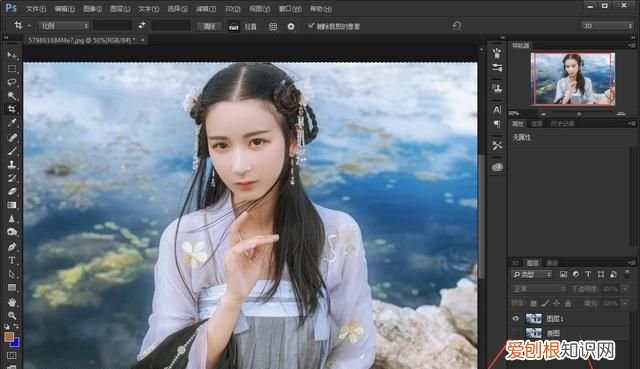Select the Blur/Sharpen tool
This screenshot has width=640, height=369.
click(12, 219)
